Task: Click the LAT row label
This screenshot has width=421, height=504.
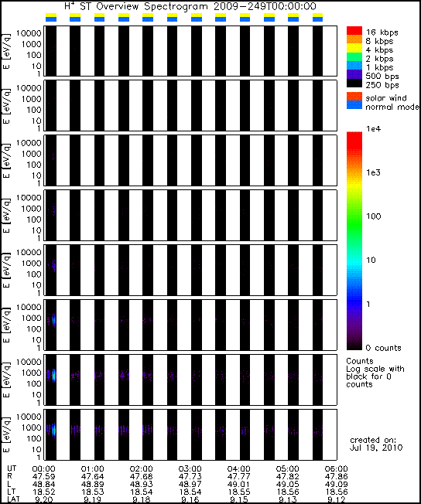Action: point(13,499)
